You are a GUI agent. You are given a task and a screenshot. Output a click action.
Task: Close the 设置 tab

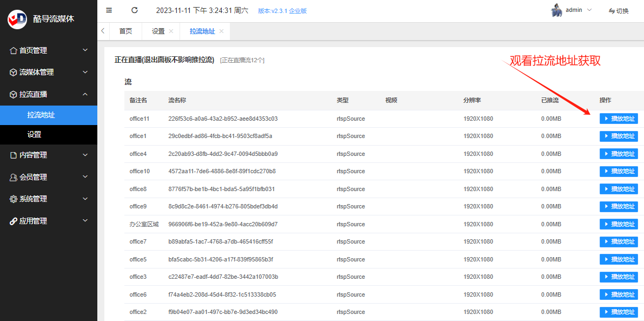coord(171,31)
